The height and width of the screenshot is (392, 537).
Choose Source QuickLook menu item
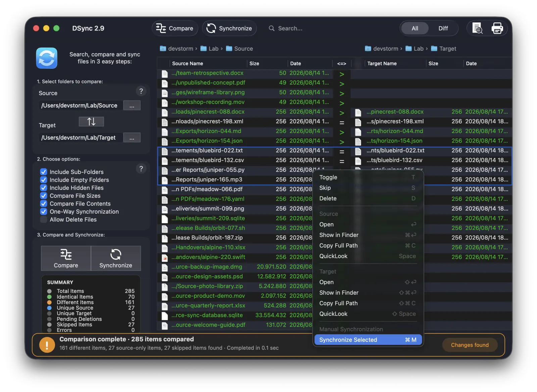coord(368,256)
